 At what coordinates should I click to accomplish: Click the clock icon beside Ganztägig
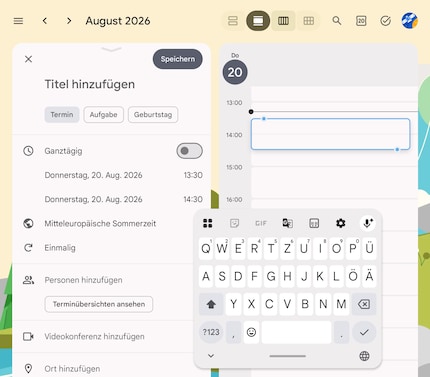pyautogui.click(x=28, y=151)
